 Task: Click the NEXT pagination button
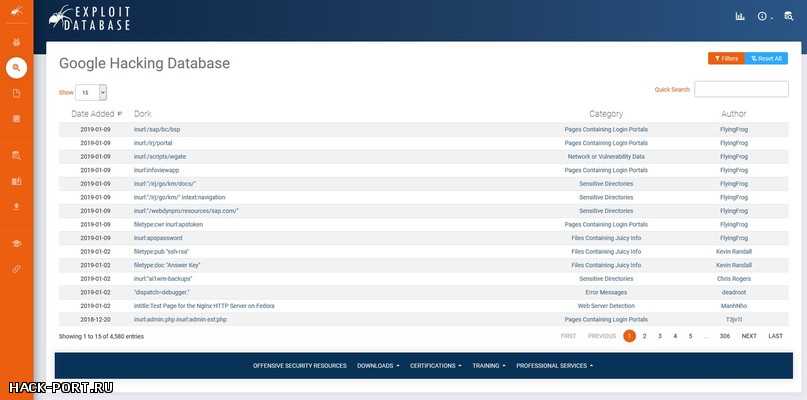click(749, 336)
